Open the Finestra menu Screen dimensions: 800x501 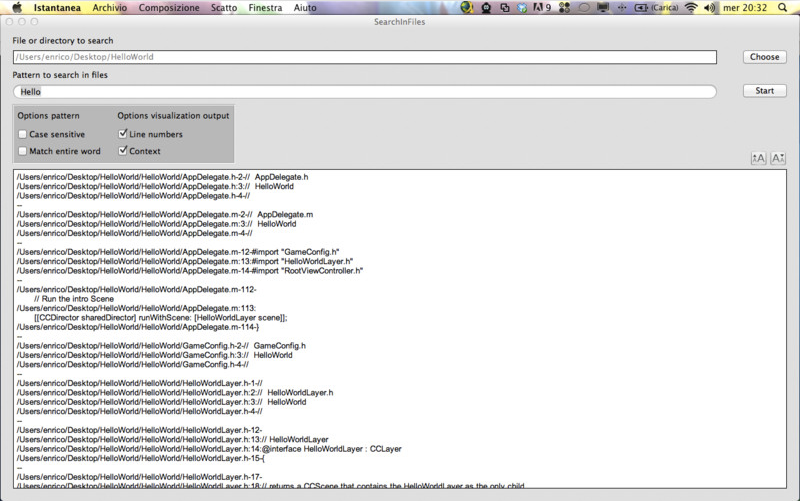pyautogui.click(x=265, y=7)
